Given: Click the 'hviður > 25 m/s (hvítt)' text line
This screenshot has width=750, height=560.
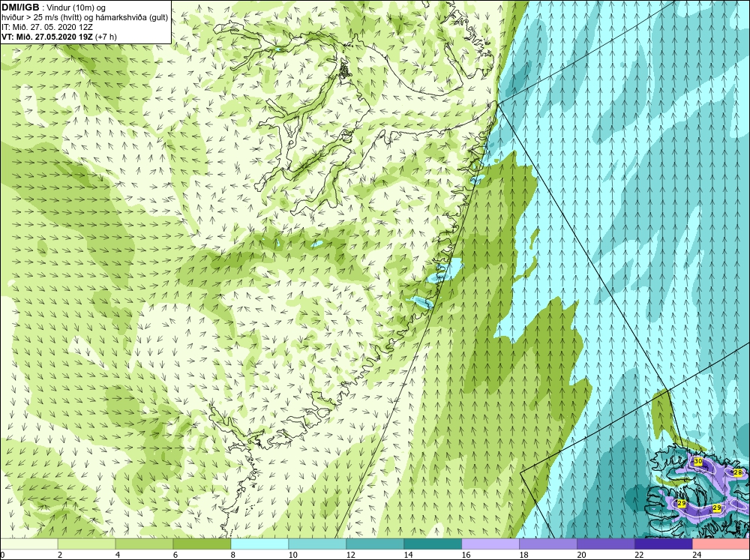Looking at the screenshot, I should (85, 18).
